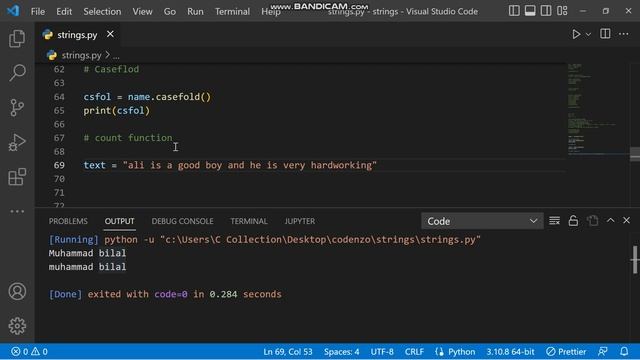This screenshot has height=360, width=640.
Task: Toggle the primary side bar layout icon
Action: [514, 11]
